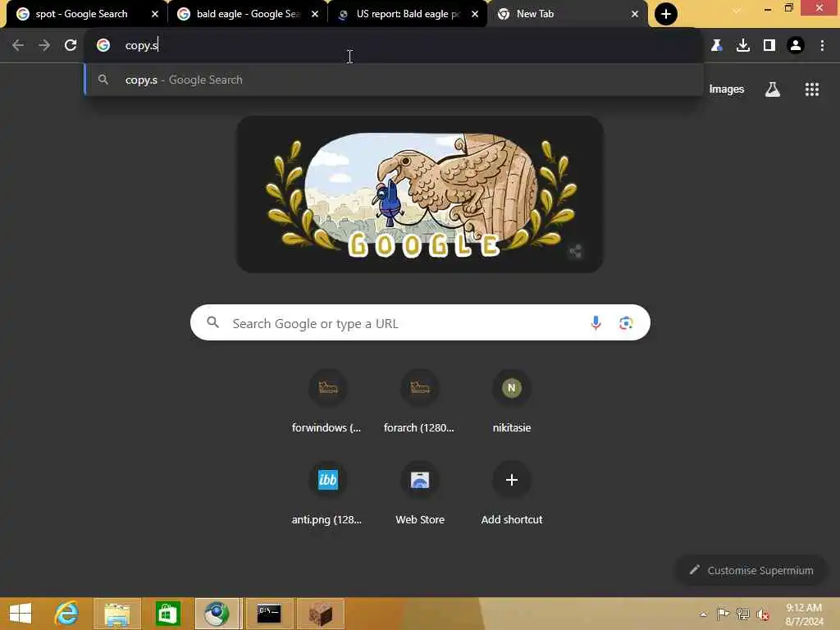Open the forwindows shortcut
Screen dimensions: 840x630
coord(327,401)
